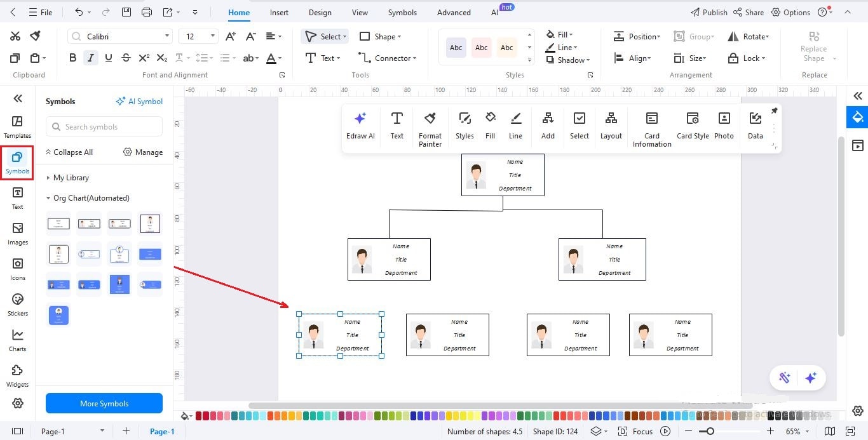Viewport: 868px width, 440px height.
Task: Click the AI Symbol feature in Symbols panel
Action: pos(139,101)
